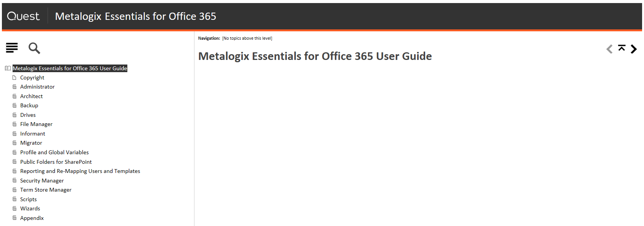This screenshot has height=226, width=644.
Task: Select Term Store Manager entry
Action: coord(46,190)
